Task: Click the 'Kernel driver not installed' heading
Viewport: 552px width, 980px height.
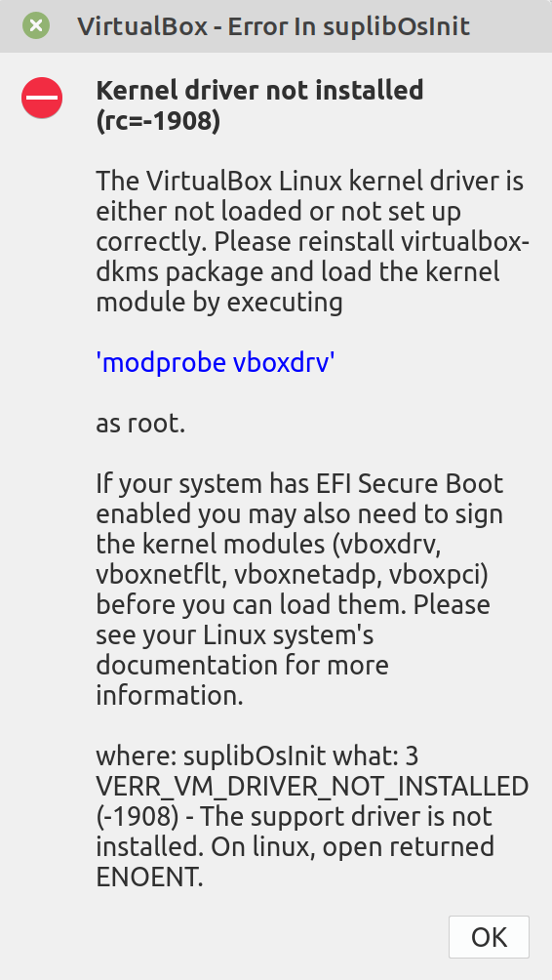Action: [x=259, y=91]
